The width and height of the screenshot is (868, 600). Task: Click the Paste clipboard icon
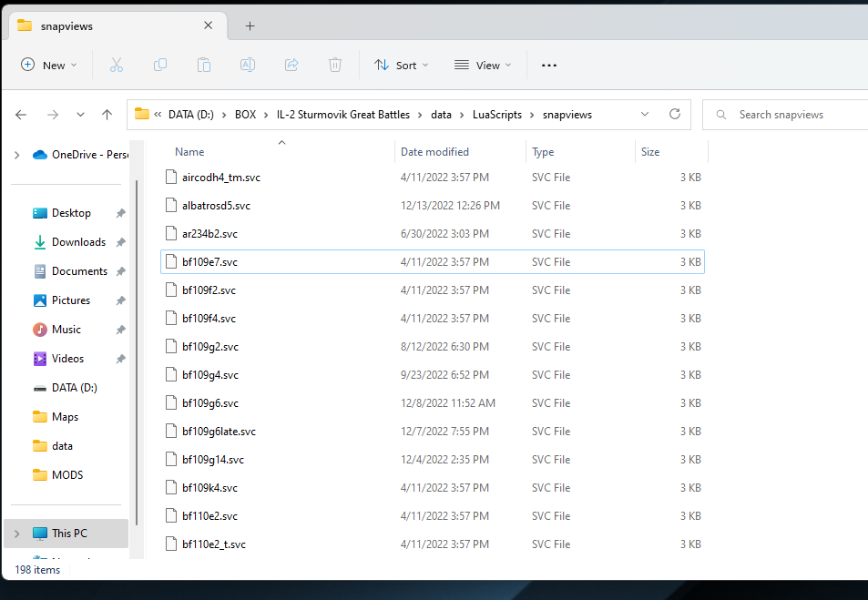coord(204,65)
